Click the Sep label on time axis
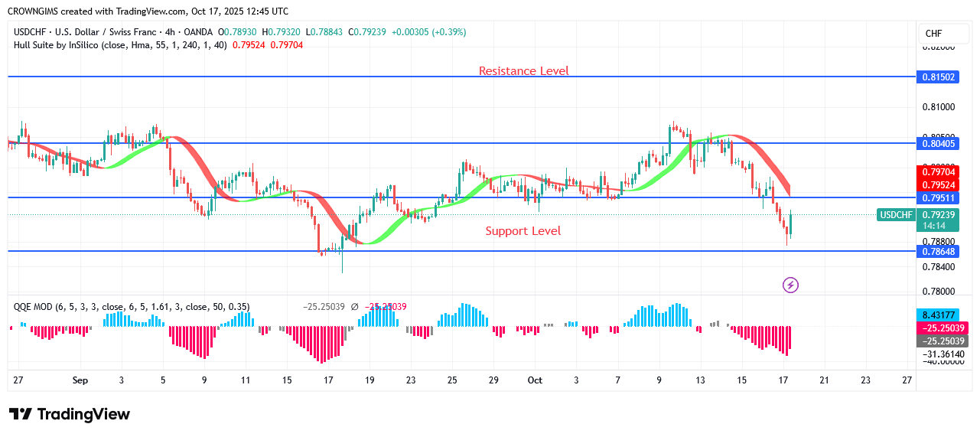This screenshot has width=980, height=437. pos(80,380)
